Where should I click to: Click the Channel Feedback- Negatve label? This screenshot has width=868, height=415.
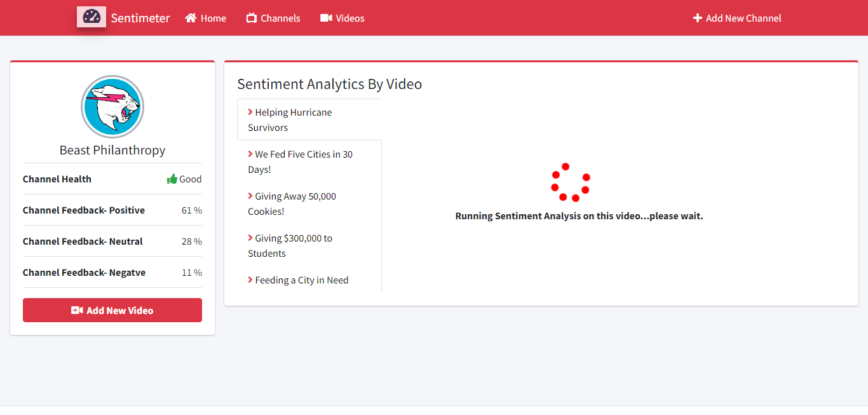[x=85, y=273]
